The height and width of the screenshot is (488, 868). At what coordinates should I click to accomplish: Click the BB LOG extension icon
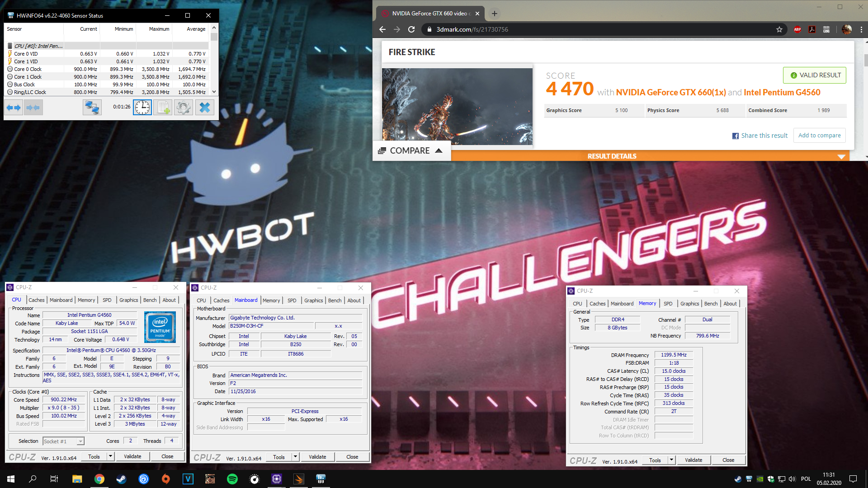click(826, 29)
